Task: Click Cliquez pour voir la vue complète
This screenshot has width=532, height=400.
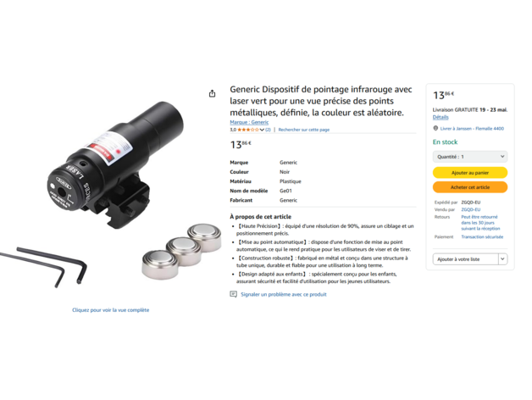Action: point(111,310)
